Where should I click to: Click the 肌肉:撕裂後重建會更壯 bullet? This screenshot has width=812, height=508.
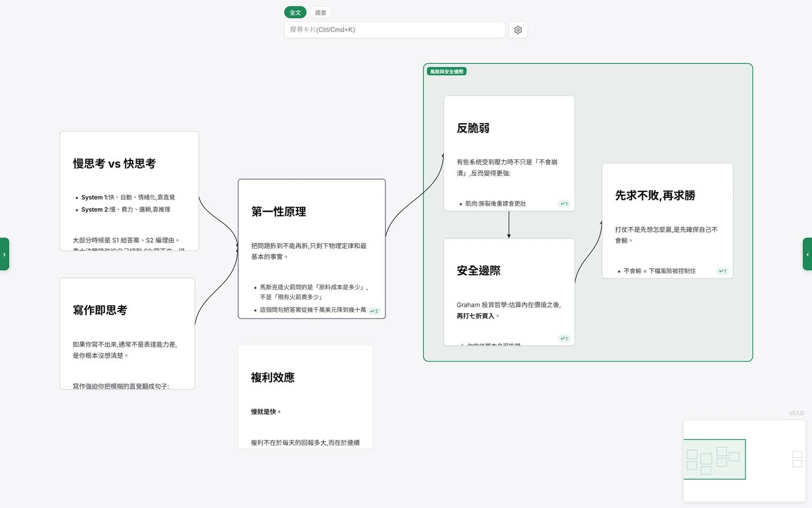coord(495,204)
